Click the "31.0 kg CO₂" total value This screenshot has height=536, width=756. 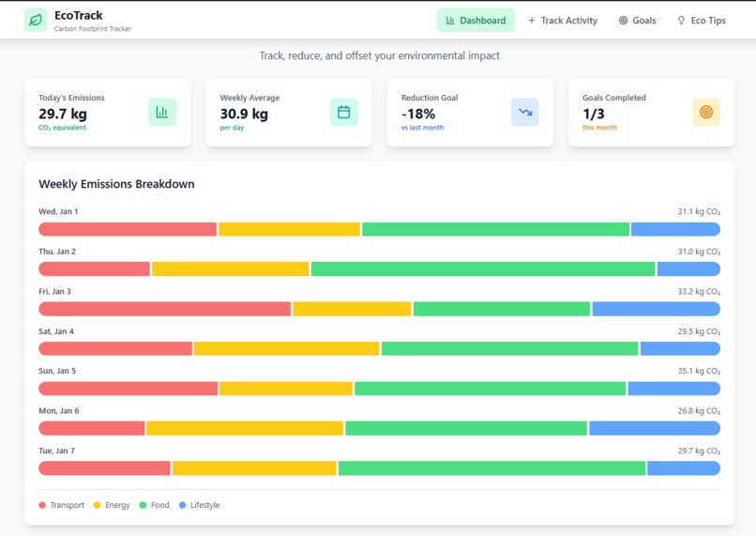699,252
